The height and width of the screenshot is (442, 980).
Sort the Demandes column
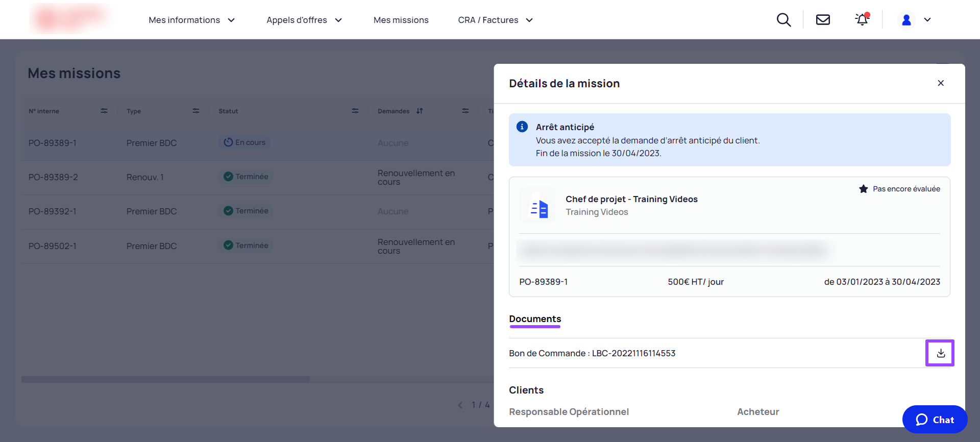pos(420,111)
